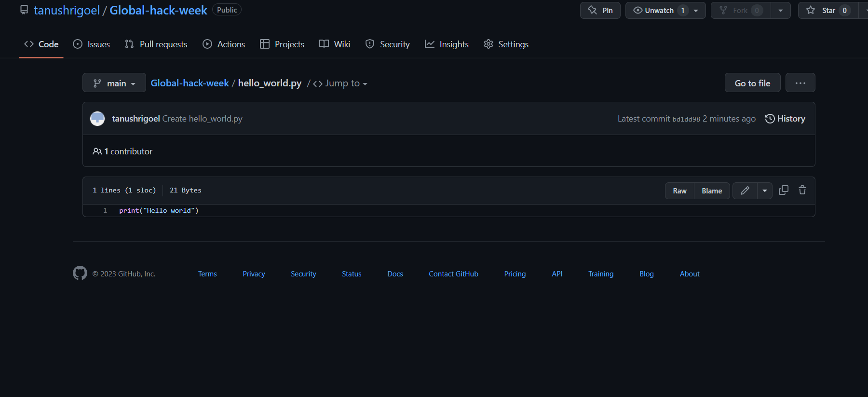The height and width of the screenshot is (397, 868).
Task: Open dropdown arrow next to Fork
Action: click(781, 11)
